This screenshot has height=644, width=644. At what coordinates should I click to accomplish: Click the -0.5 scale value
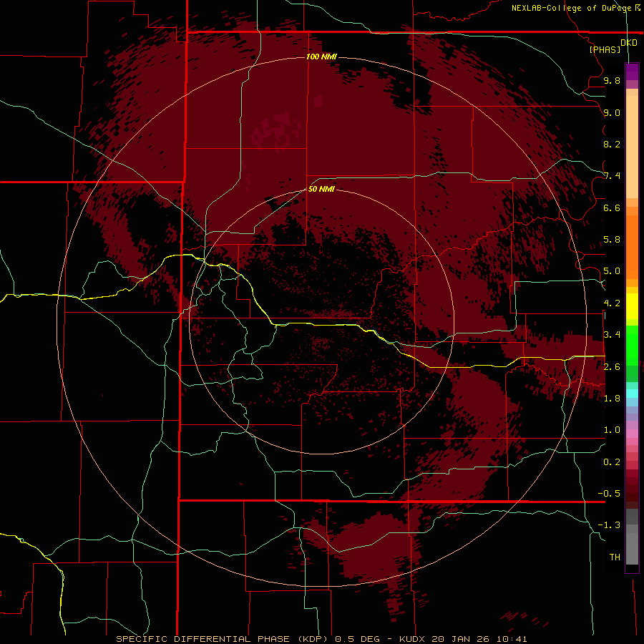point(609,493)
